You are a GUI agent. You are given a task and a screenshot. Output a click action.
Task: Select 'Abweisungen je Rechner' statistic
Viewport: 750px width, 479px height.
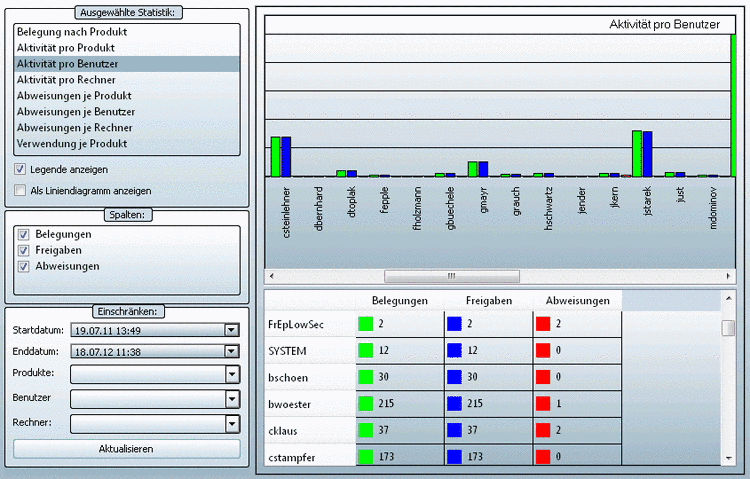tap(127, 128)
